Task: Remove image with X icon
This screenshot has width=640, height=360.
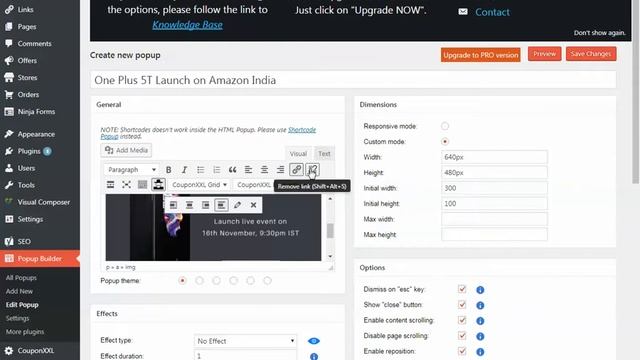Action: pyautogui.click(x=253, y=205)
